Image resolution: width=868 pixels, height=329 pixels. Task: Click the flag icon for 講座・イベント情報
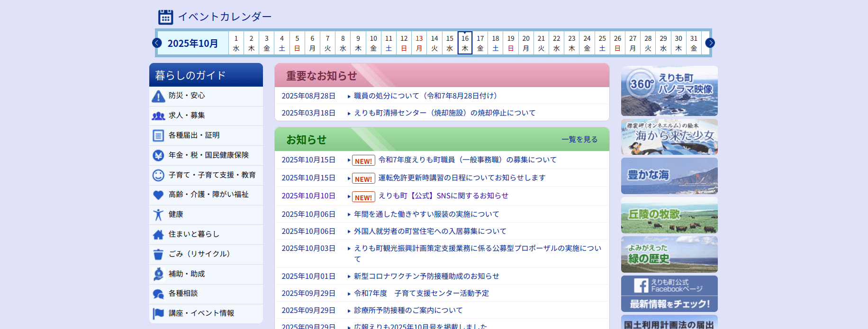[x=158, y=313]
